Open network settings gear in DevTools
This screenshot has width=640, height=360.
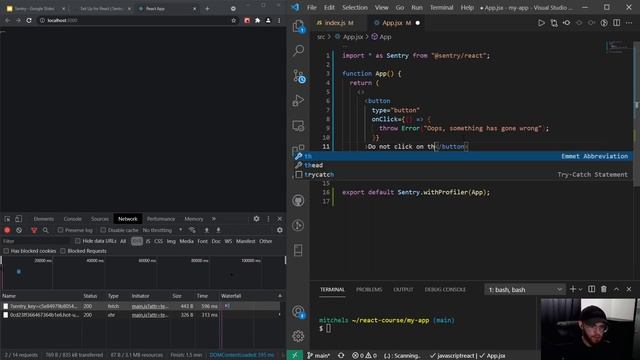tap(280, 230)
